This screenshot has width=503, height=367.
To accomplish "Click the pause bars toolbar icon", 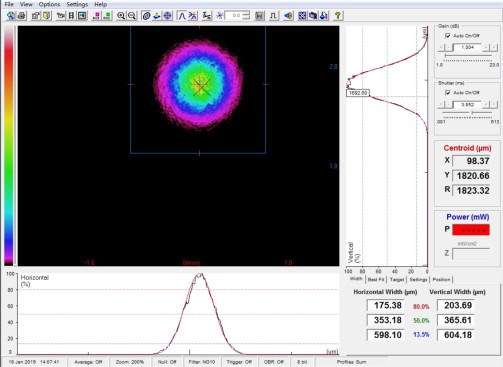I will (x=71, y=15).
